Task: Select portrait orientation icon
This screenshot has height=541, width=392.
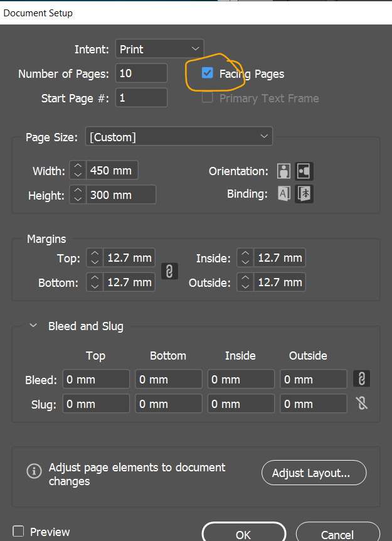Action: pos(284,171)
